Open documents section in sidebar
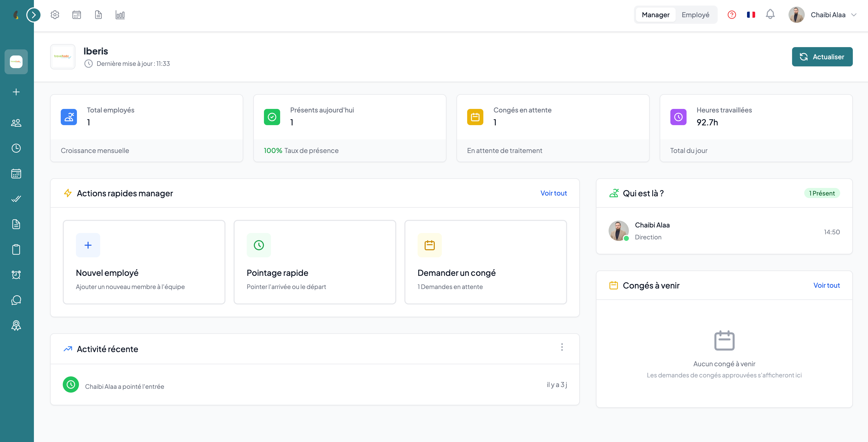This screenshot has height=442, width=868. (x=16, y=224)
